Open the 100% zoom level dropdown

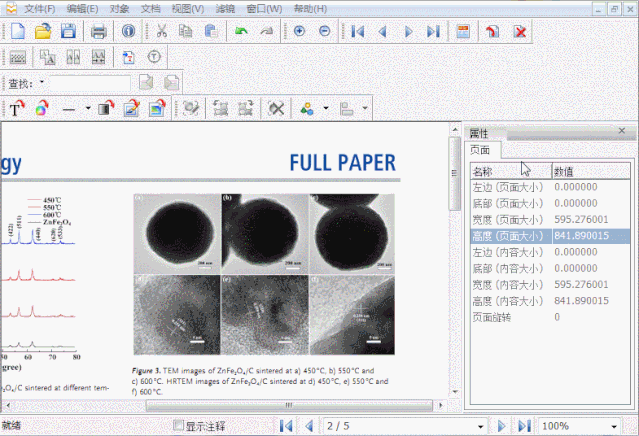pyautogui.click(x=628, y=426)
